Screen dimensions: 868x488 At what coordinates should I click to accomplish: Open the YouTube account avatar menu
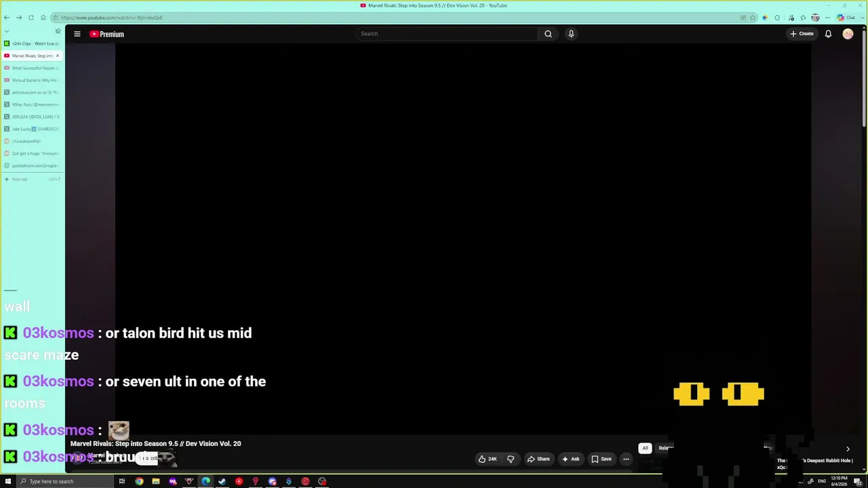coord(848,34)
